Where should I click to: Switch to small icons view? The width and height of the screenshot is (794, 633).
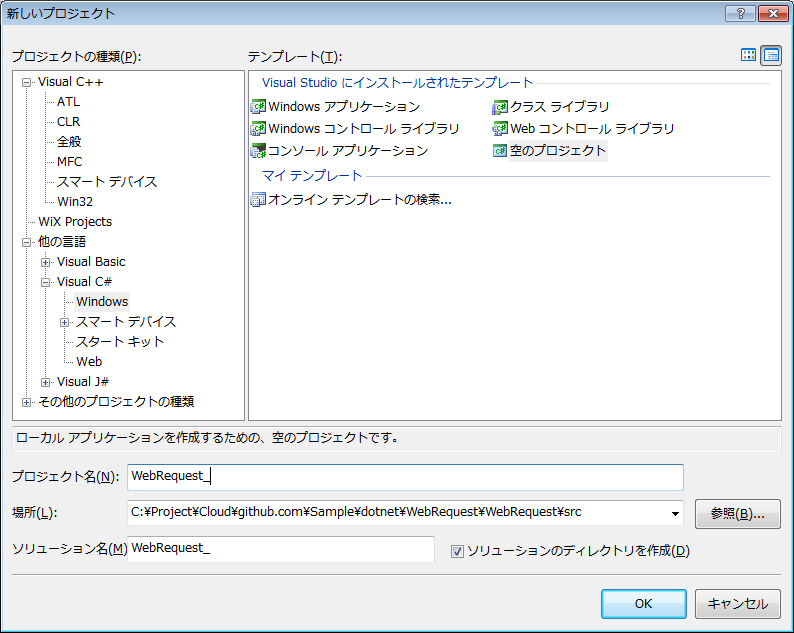point(771,55)
